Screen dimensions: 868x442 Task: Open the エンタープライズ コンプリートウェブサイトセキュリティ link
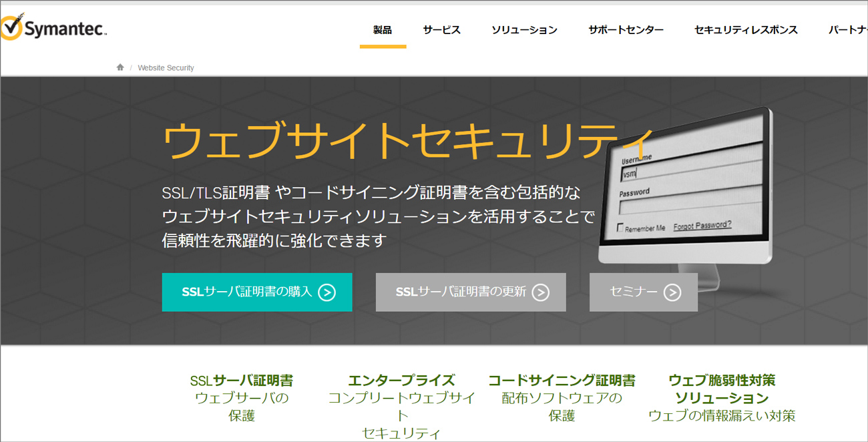(401, 407)
